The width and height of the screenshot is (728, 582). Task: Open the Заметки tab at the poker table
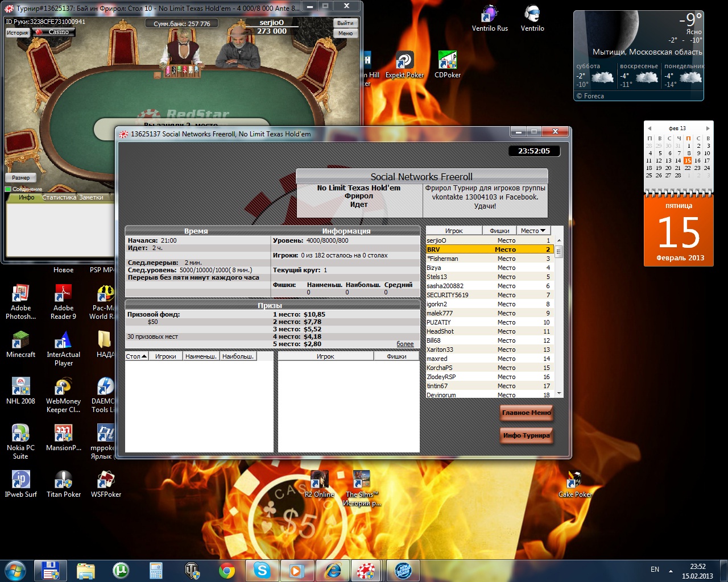92,197
